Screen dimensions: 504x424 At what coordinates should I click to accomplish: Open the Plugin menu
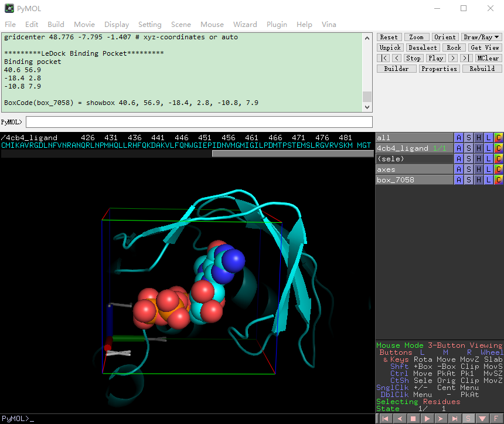click(x=277, y=25)
